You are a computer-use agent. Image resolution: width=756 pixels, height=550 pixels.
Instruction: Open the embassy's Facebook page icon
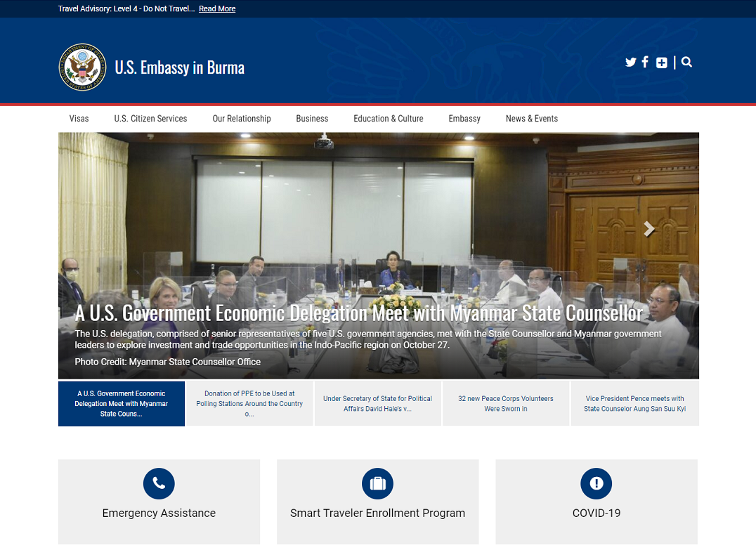click(645, 63)
